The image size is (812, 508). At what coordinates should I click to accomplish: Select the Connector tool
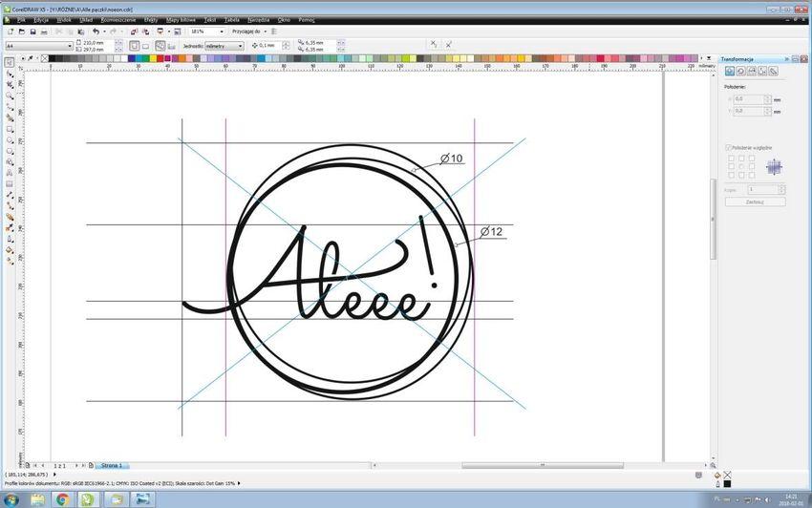pos(10,205)
